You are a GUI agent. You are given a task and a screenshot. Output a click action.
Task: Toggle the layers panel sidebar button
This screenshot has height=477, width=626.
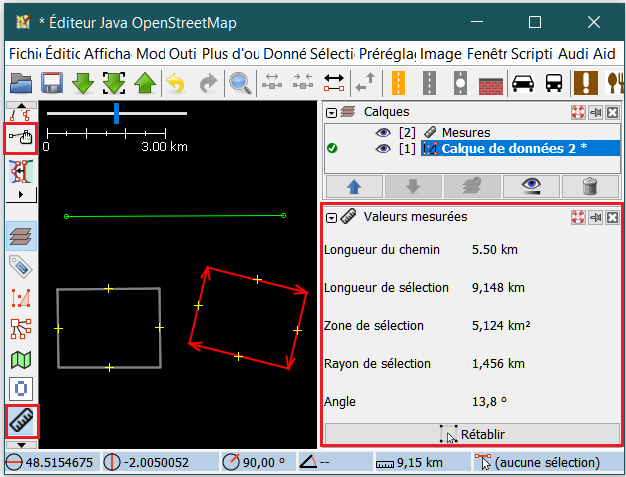[x=21, y=236]
